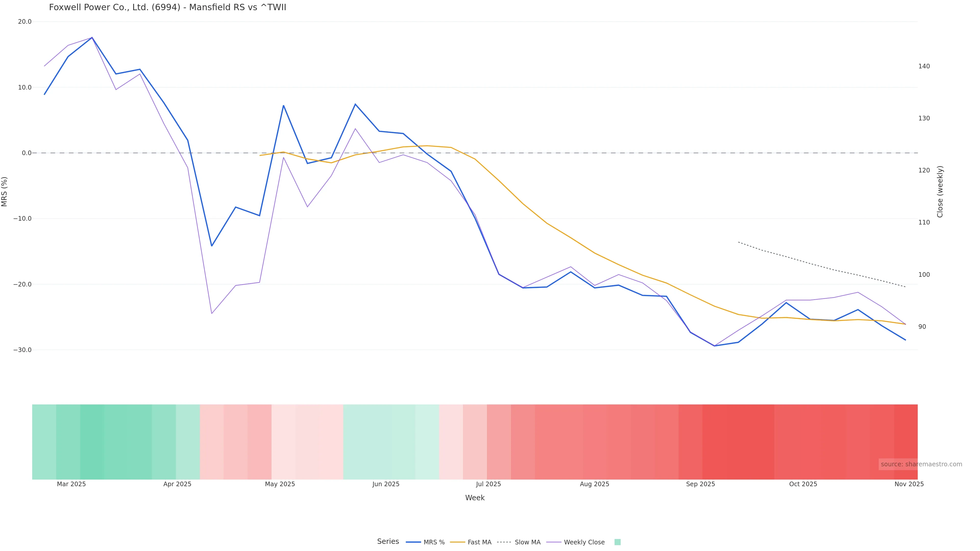
Task: Click the dashed Slow MA legend line icon
Action: tap(504, 542)
